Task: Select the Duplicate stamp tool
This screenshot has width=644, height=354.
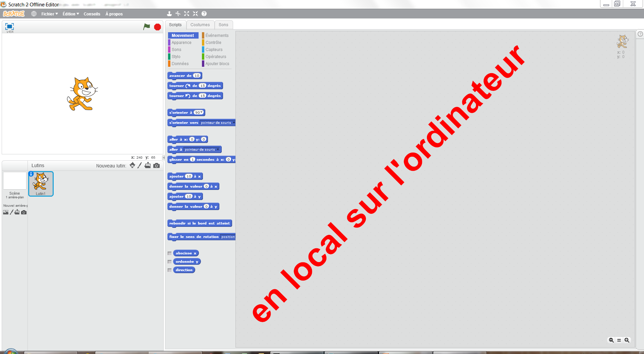Action: click(x=169, y=14)
